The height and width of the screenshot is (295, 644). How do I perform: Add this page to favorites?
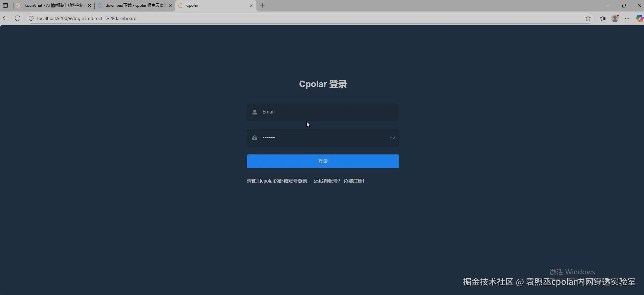pos(588,18)
